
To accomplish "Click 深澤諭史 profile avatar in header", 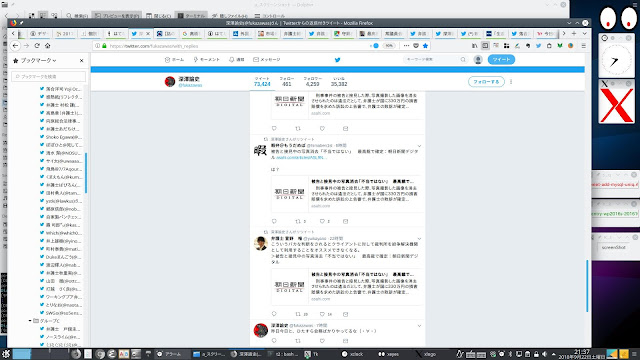I will click(x=170, y=82).
